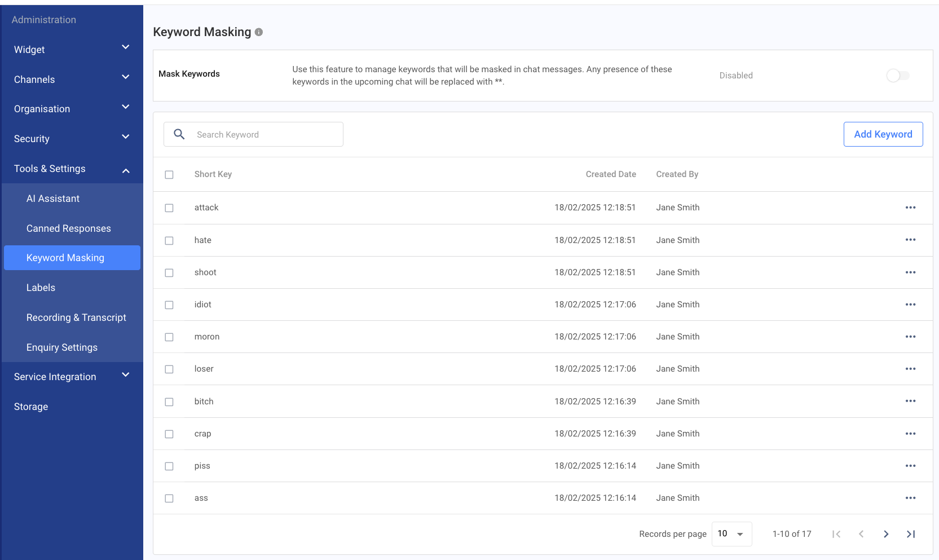Open the three-dot menu for 'idiot' keyword

(x=910, y=305)
